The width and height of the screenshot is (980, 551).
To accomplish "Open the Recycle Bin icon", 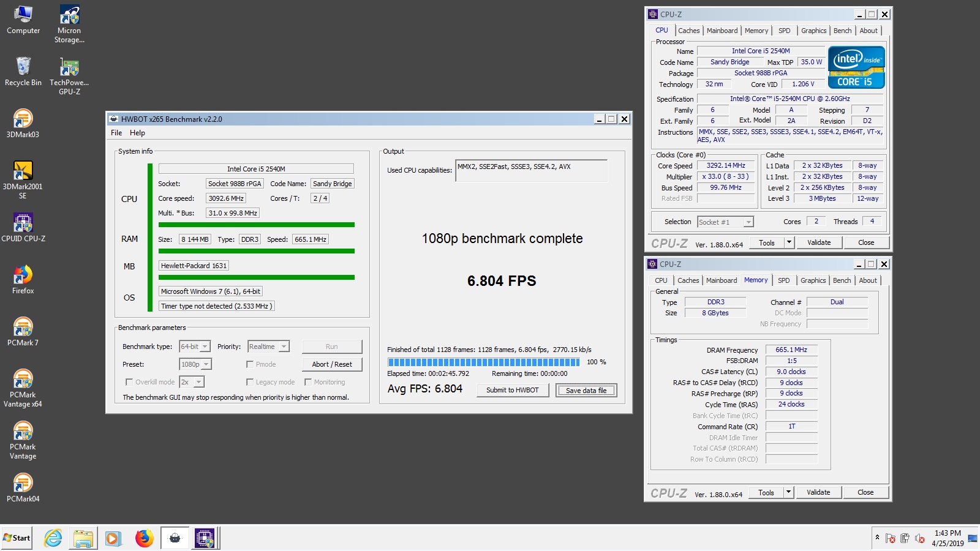I will point(23,72).
